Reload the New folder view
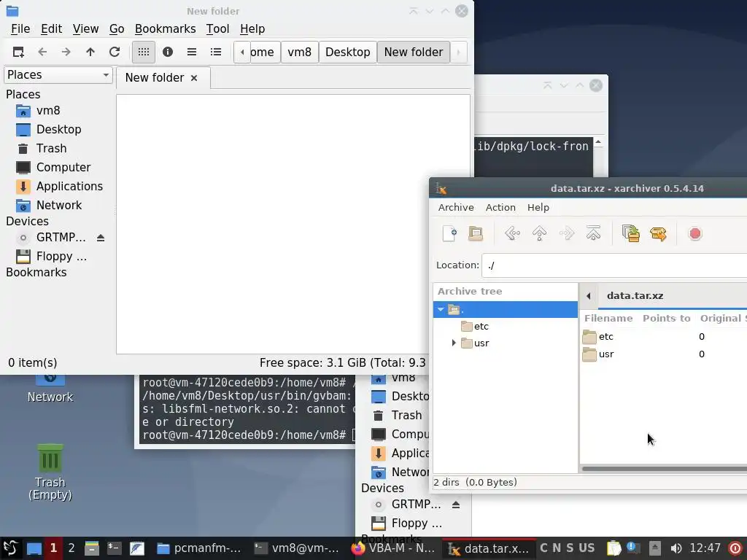The width and height of the screenshot is (747, 560). click(115, 52)
